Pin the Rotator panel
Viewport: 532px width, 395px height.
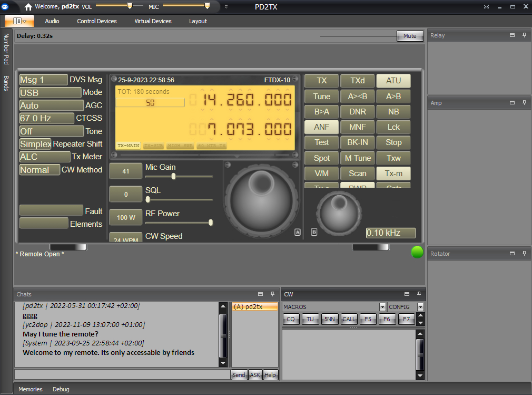524,254
